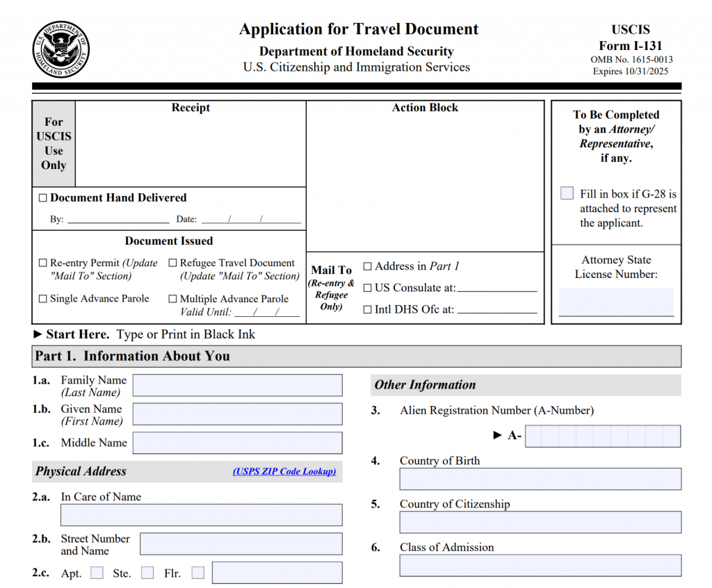712x588 pixels.
Task: Click the For USCIS Use Only label
Action: (x=54, y=143)
